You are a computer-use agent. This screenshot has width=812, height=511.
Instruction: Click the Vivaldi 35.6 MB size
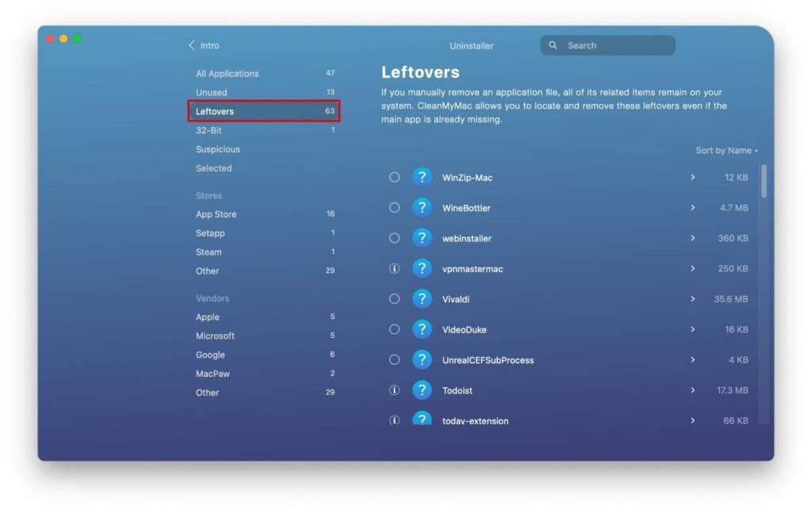coord(730,299)
